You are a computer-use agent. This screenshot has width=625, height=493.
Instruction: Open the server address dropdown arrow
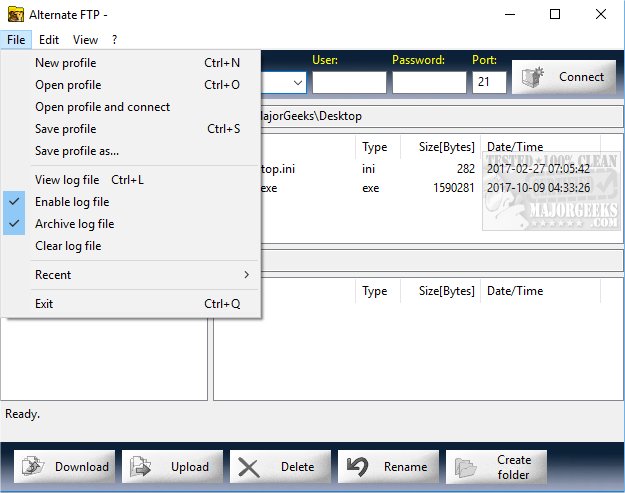(x=298, y=82)
